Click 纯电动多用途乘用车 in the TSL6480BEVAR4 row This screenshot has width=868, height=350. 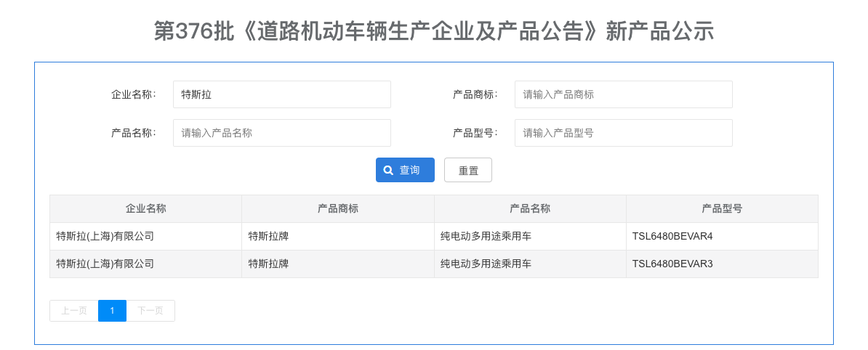pos(486,237)
